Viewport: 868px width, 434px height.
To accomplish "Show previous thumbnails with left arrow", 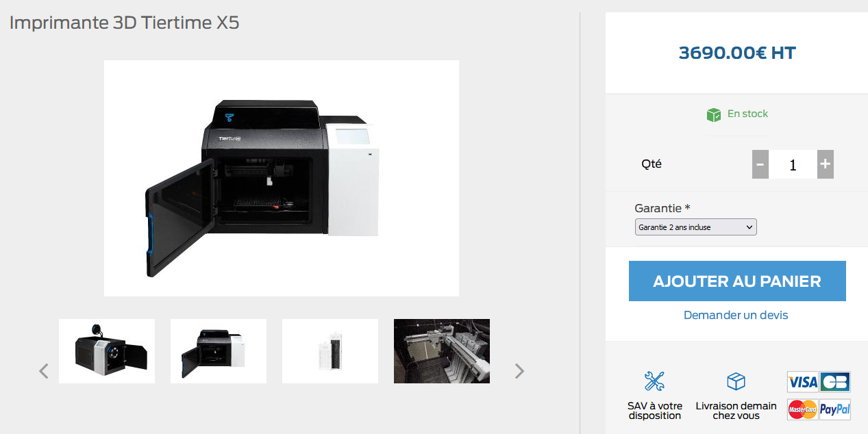I will (44, 371).
